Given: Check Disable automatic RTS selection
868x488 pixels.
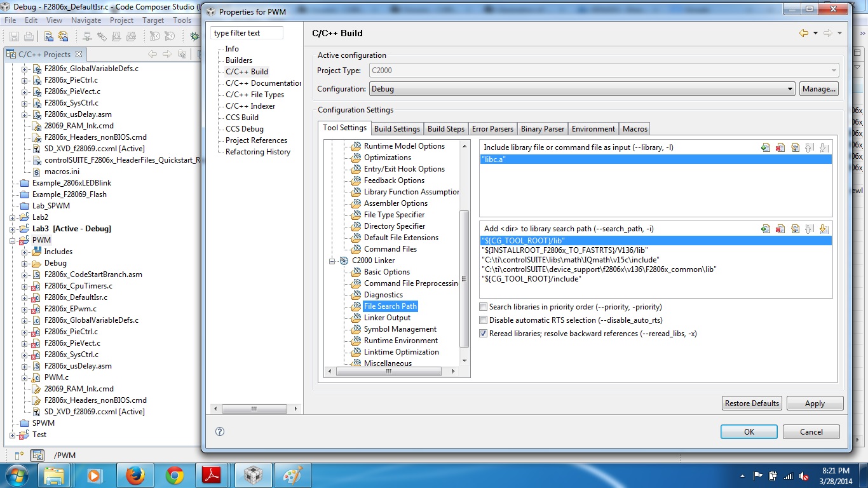Looking at the screenshot, I should coord(483,320).
